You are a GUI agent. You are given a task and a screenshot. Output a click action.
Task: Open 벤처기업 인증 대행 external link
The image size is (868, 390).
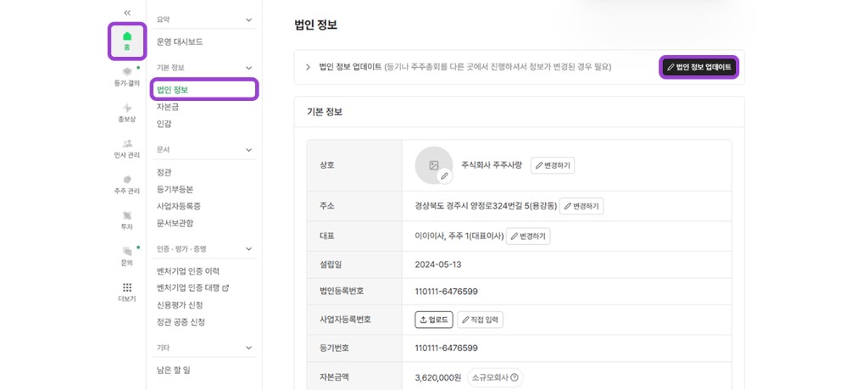(192, 288)
